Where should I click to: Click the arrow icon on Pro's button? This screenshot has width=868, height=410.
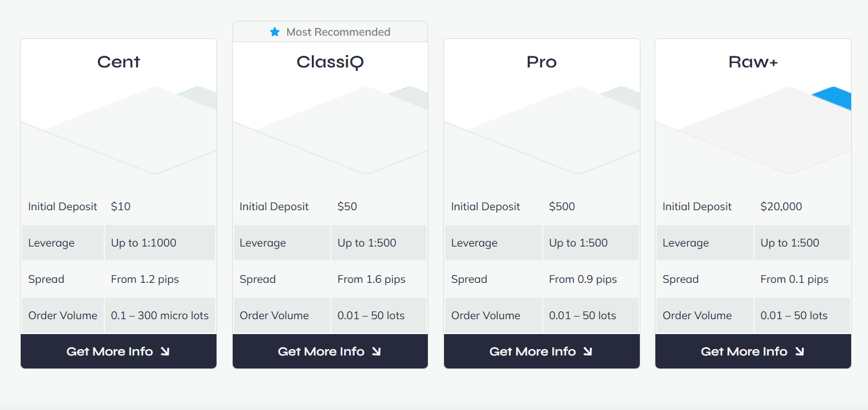pos(587,352)
